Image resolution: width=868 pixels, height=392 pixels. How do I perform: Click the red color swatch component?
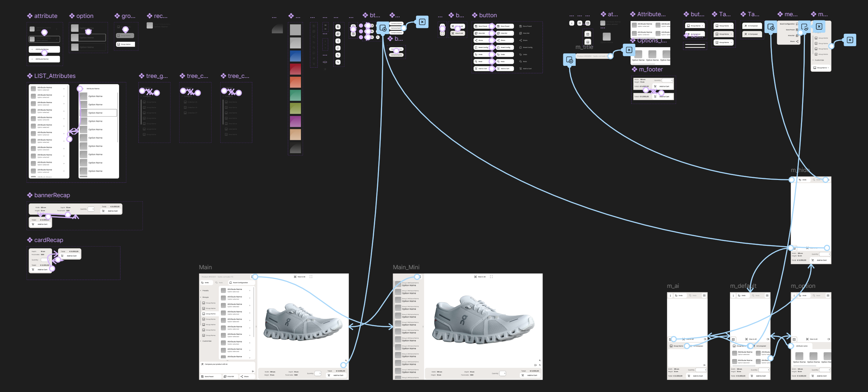point(295,69)
